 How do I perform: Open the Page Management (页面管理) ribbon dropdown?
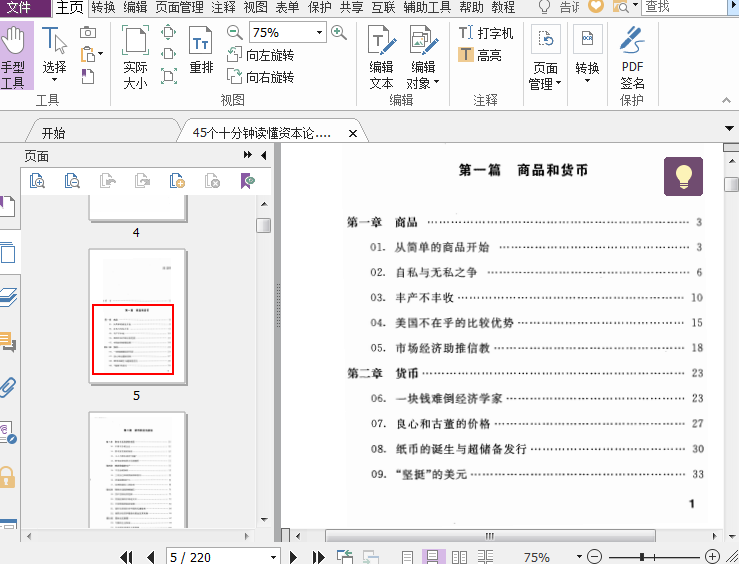(545, 57)
